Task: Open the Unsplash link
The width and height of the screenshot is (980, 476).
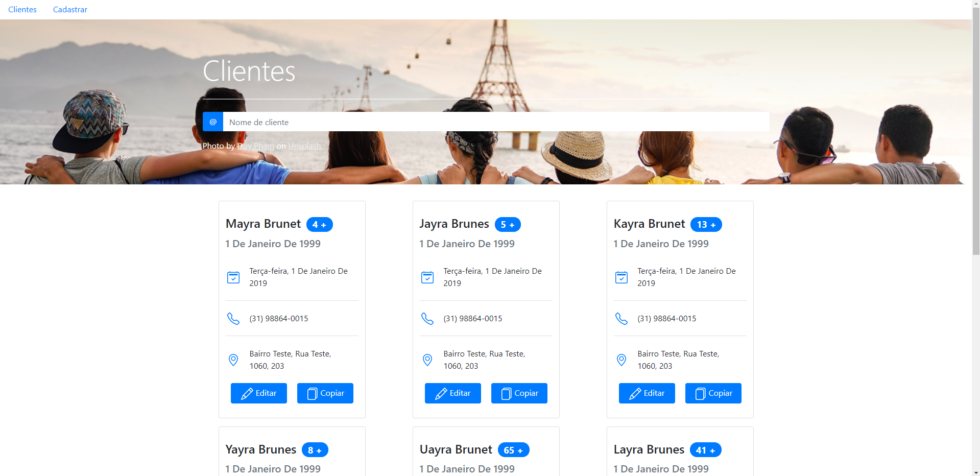Action: [304, 146]
